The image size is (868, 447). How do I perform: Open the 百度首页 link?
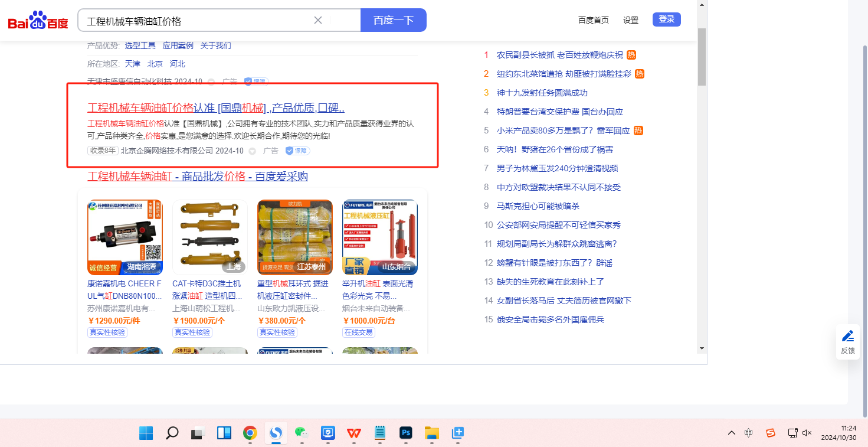pyautogui.click(x=594, y=20)
